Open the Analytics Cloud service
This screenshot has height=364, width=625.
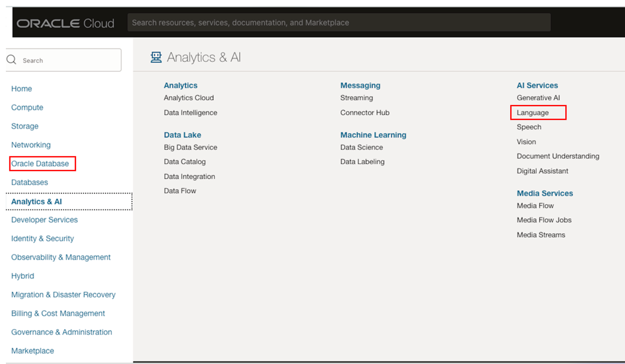[189, 98]
